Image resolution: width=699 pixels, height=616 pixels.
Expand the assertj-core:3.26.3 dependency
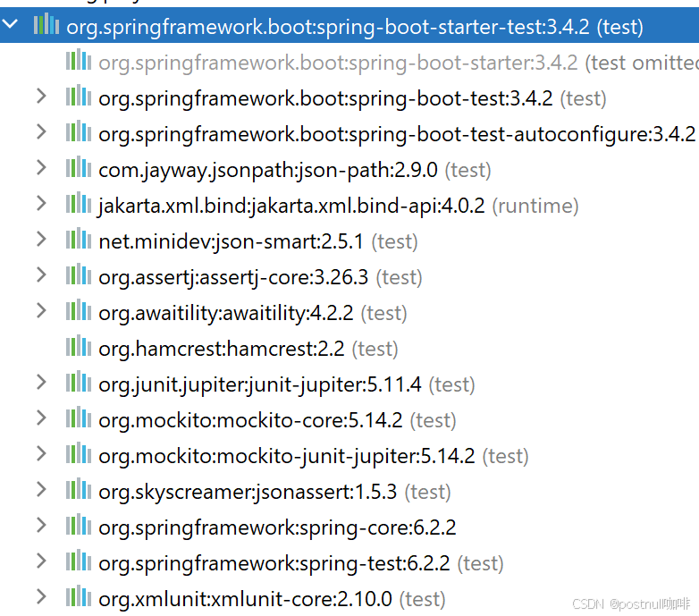click(x=41, y=275)
